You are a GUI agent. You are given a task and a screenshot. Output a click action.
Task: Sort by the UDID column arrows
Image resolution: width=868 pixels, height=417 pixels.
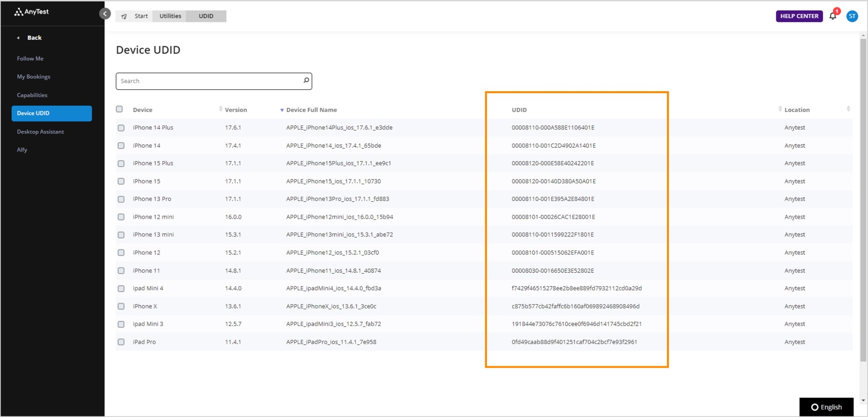tap(780, 109)
